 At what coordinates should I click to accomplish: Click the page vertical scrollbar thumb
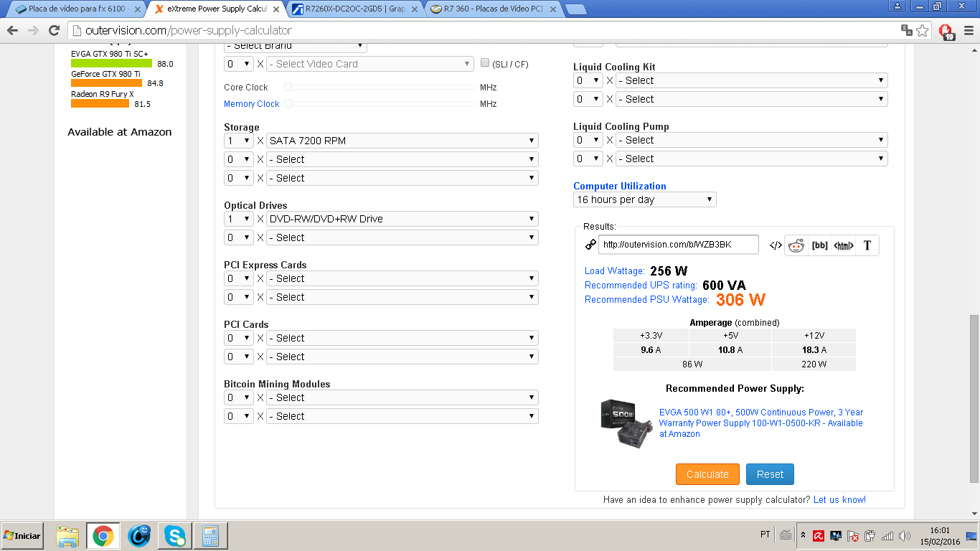pos(974,398)
